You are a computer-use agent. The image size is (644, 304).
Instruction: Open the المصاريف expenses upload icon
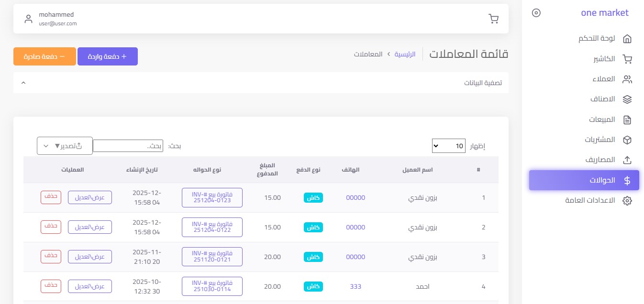[627, 160]
